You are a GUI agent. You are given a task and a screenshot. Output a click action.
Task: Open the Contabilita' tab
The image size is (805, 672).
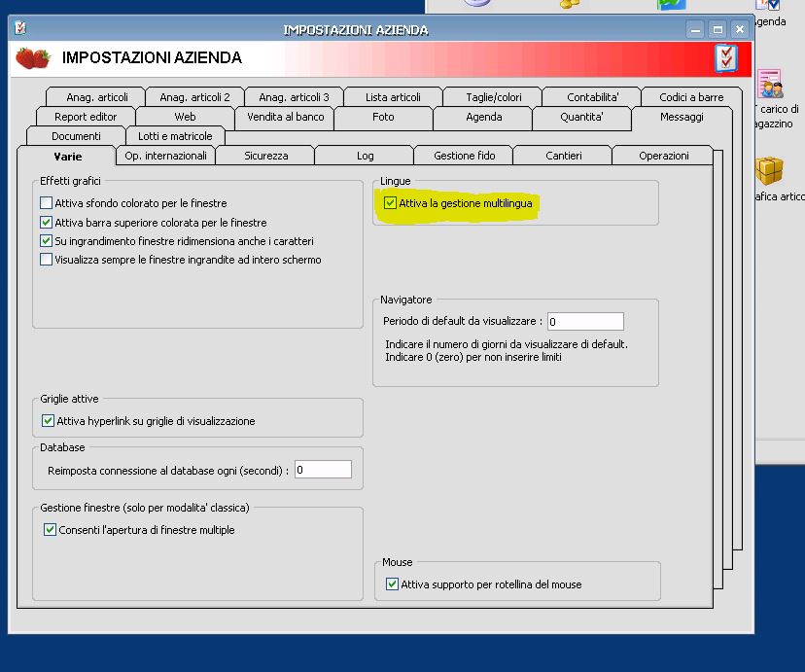pyautogui.click(x=592, y=97)
